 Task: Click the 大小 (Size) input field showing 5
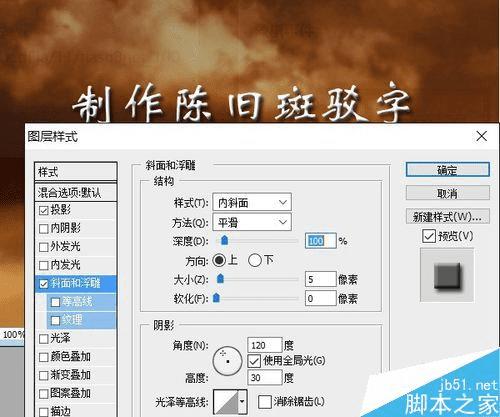coord(320,279)
